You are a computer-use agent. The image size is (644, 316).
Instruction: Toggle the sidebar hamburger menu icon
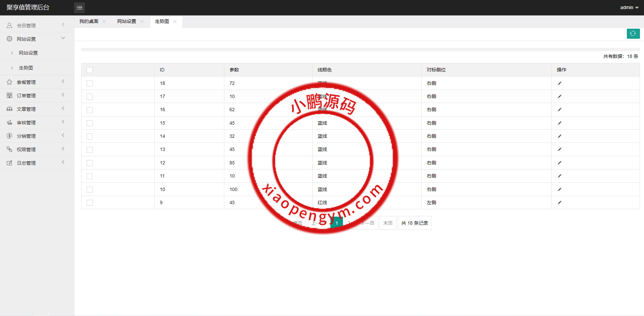79,8
